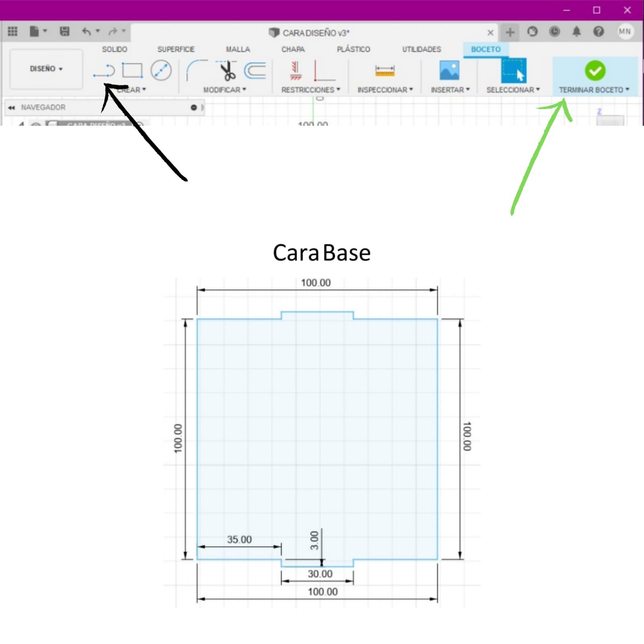This screenshot has width=644, height=644.
Task: Click the right vertical 100.00 dimension
Action: coord(466,436)
